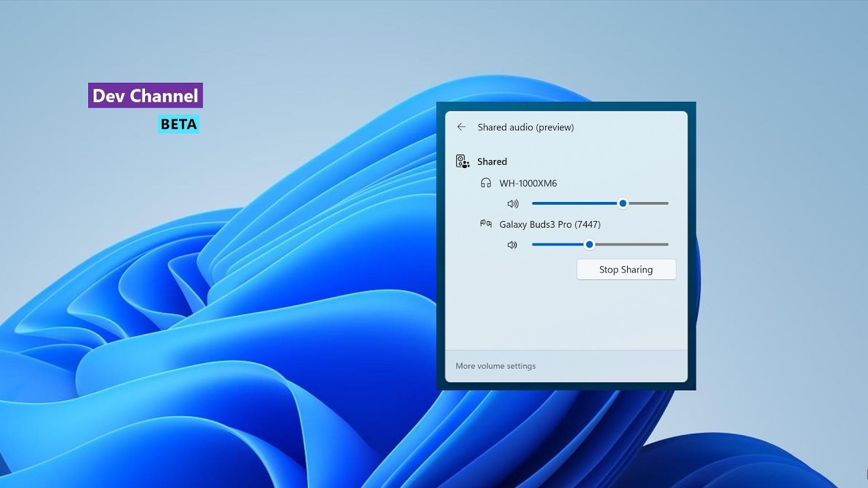868x488 pixels.
Task: Mute the Galaxy Buds3 Pro speaker icon
Action: click(512, 245)
